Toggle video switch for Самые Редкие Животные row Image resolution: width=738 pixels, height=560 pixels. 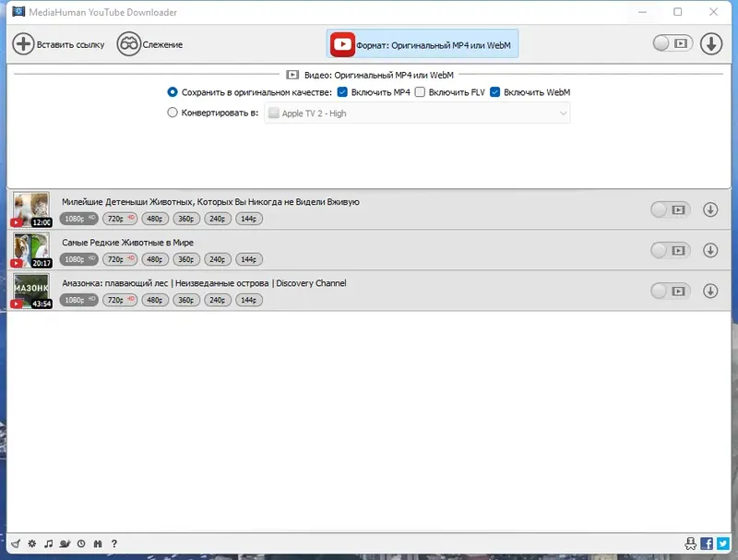tap(671, 250)
